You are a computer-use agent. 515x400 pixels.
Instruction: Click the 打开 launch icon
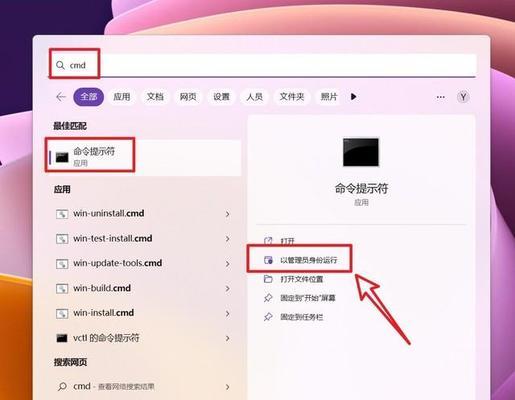coord(268,241)
